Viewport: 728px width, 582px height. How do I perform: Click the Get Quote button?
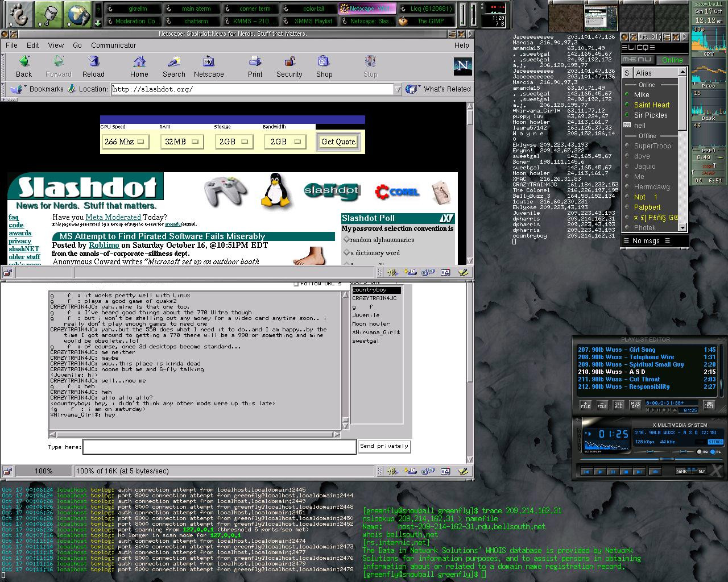coord(338,142)
